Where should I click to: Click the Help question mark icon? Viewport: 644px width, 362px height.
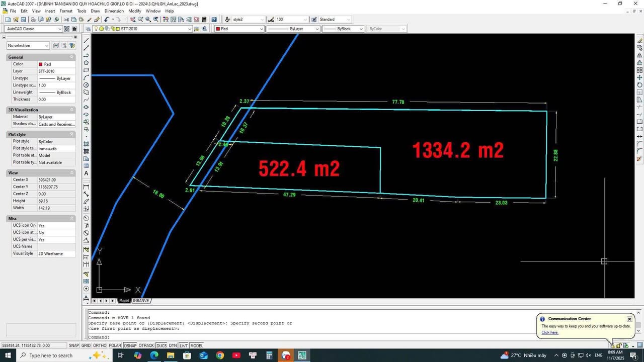[x=214, y=20]
